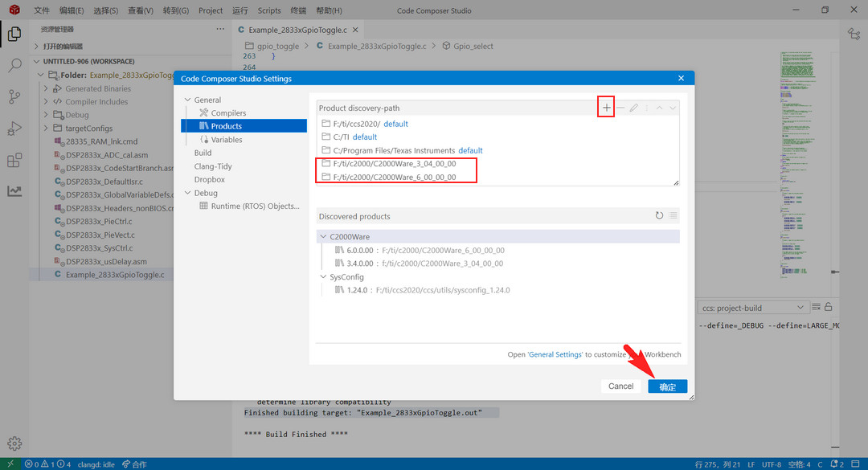Viewport: 868px width, 470px height.
Task: Open the Extensions view in activity bar
Action: pos(14,160)
